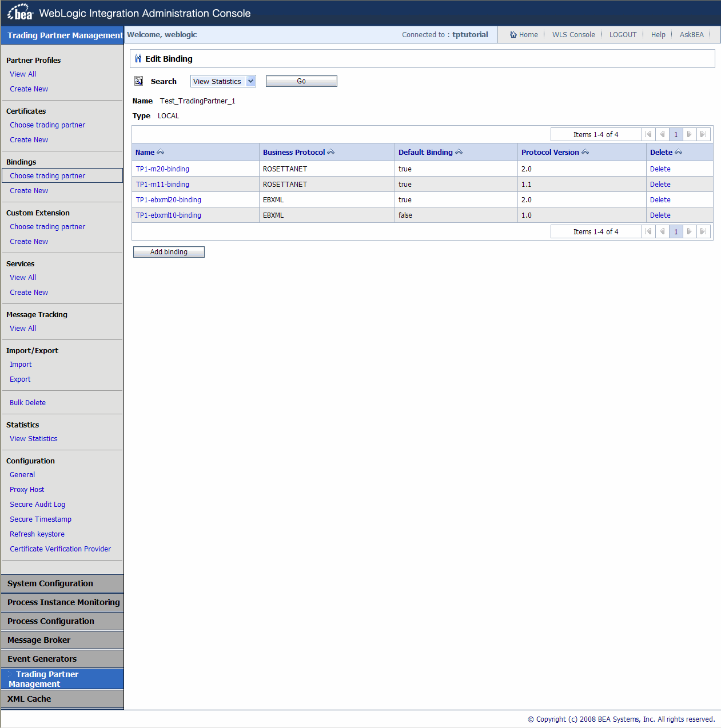
Task: Go to next page in top pager
Action: coord(690,134)
